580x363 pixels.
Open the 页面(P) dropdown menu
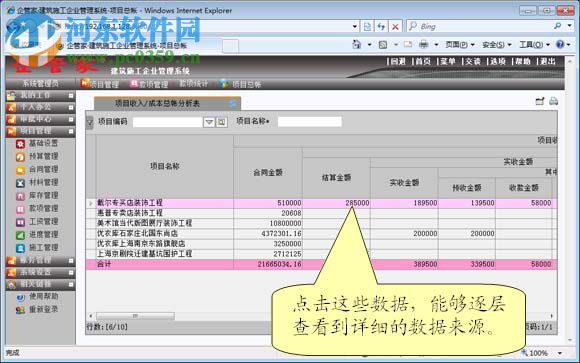[x=460, y=45]
